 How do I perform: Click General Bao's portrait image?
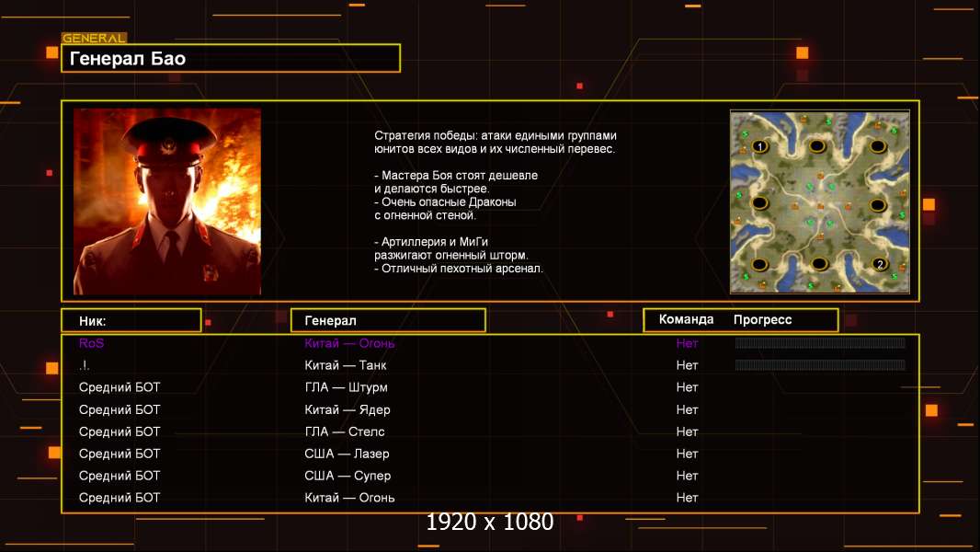click(x=167, y=201)
